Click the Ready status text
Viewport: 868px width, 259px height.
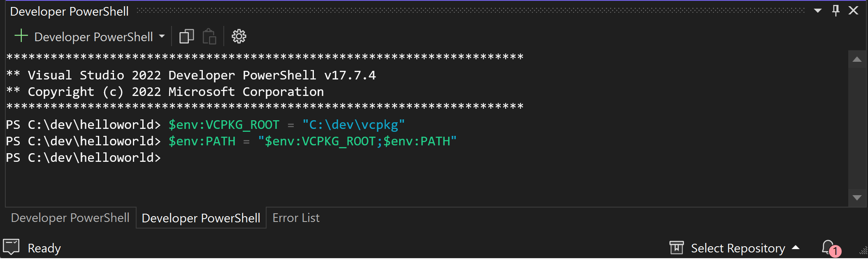44,247
